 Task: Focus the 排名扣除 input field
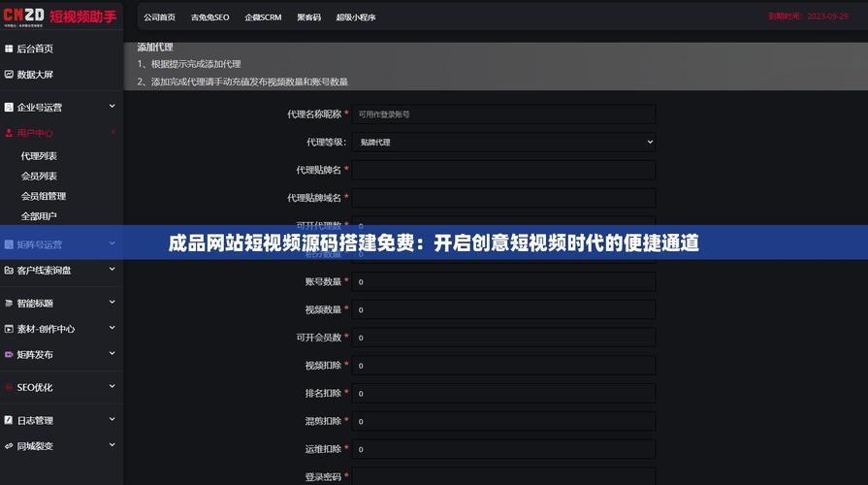503,393
